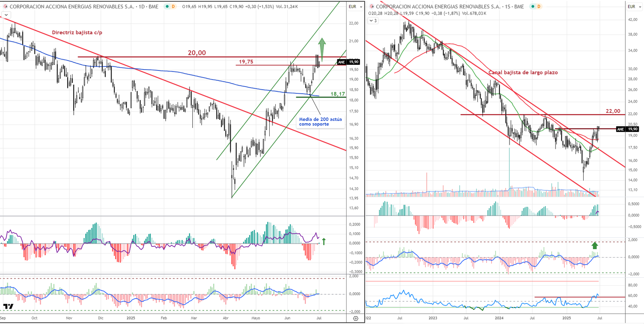Select the '20,00' resistance label on daily chart
644x324 pixels.
pos(197,53)
